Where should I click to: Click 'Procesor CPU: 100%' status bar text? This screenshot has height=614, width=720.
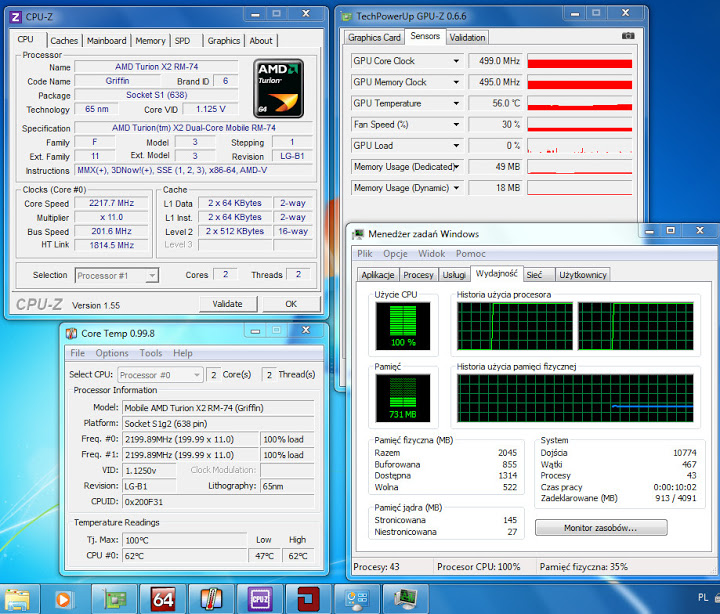[478, 567]
